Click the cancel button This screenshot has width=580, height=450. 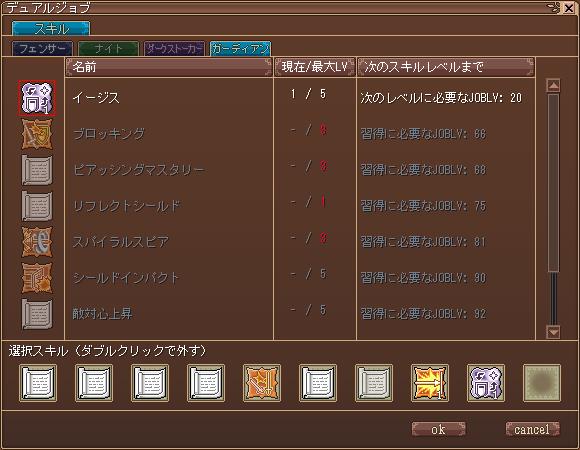pos(532,429)
